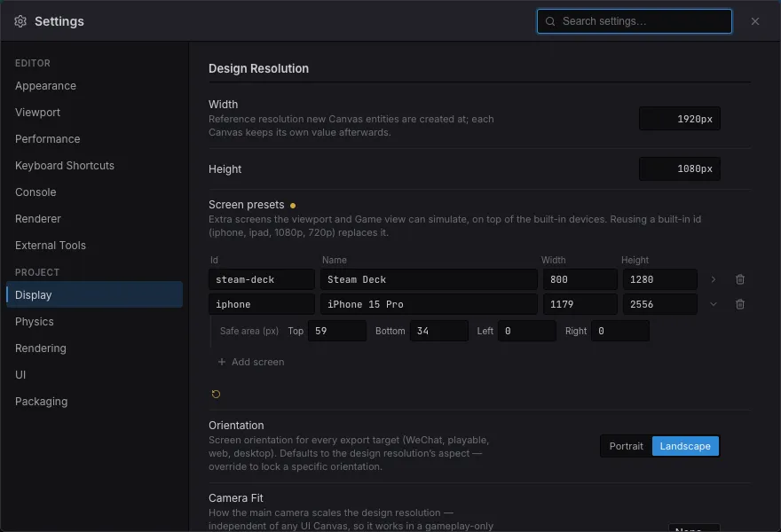This screenshot has height=532, width=781.
Task: Reset Screen presets with the revert icon
Action: (216, 395)
